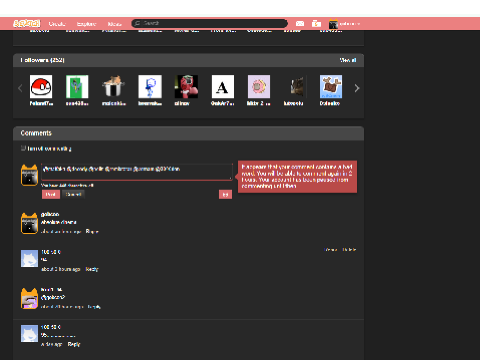The image size is (480, 360).
Task: Click the comment text box with mentions
Action: (x=137, y=172)
